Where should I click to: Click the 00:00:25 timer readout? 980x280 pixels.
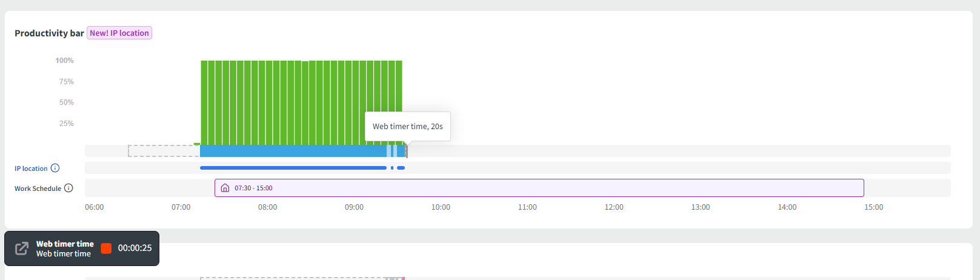click(135, 248)
